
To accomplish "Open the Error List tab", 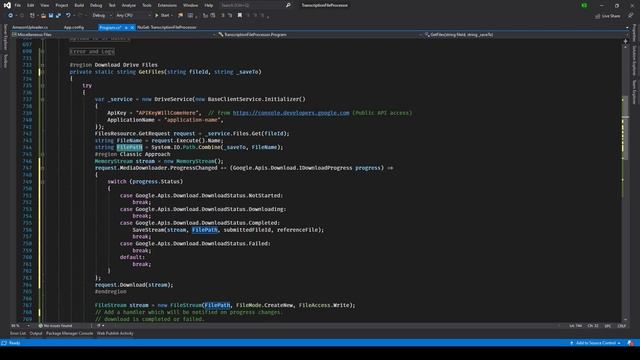I will pyautogui.click(x=18, y=333).
